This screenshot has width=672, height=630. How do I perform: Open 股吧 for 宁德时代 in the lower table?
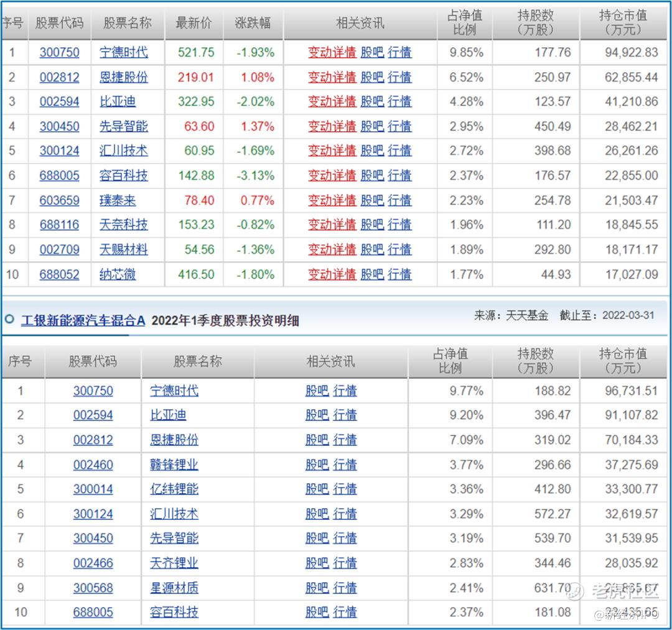pos(317,391)
